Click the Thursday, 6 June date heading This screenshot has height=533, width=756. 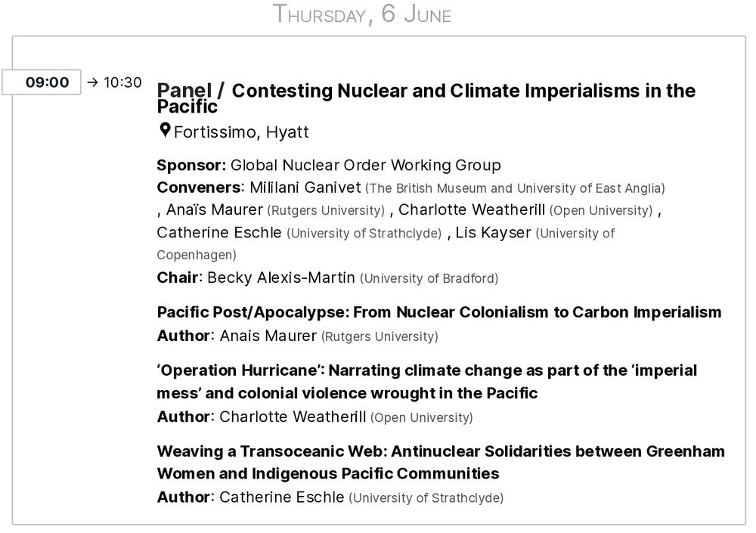pos(362,14)
